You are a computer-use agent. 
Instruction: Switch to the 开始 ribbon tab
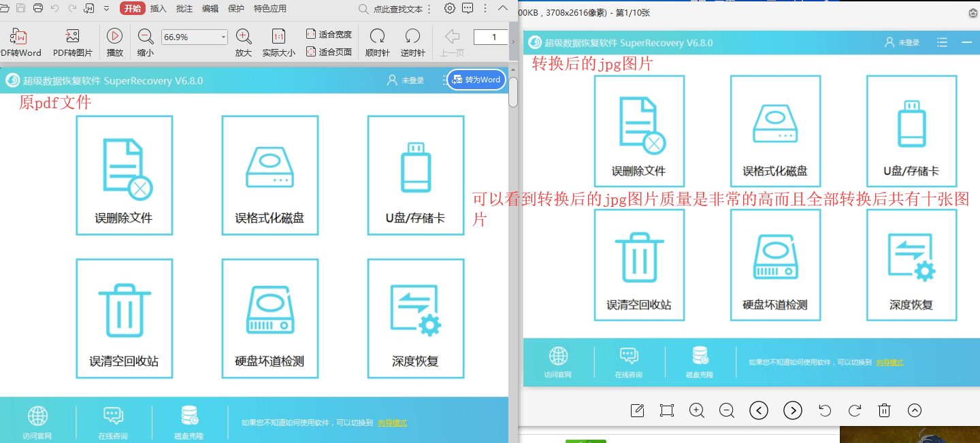[x=132, y=9]
